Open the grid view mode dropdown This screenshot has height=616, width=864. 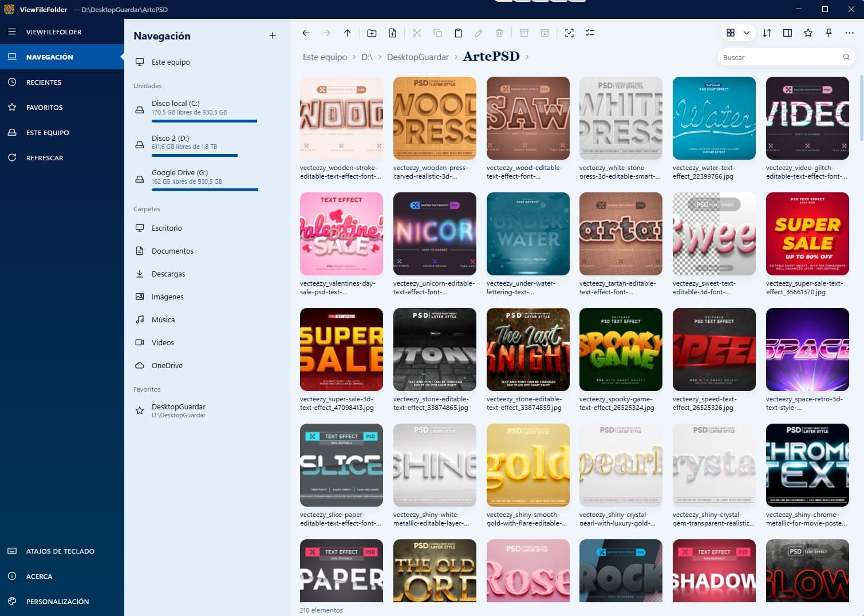(x=747, y=33)
